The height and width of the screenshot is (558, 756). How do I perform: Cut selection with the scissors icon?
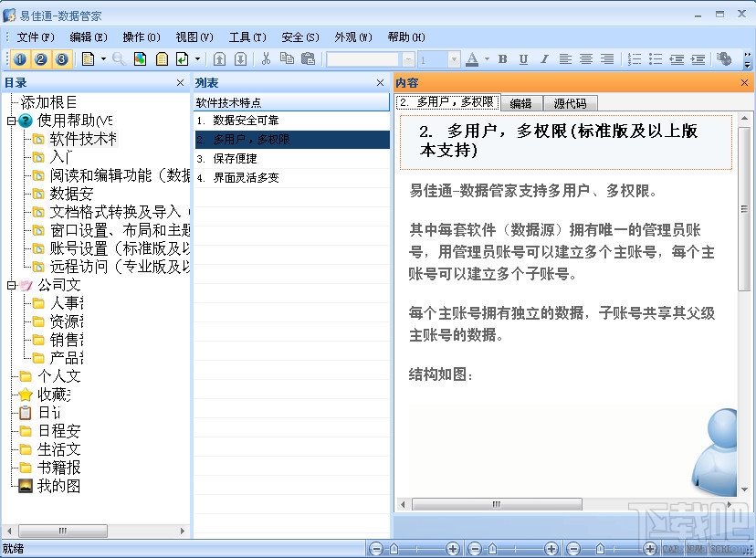coord(266,59)
